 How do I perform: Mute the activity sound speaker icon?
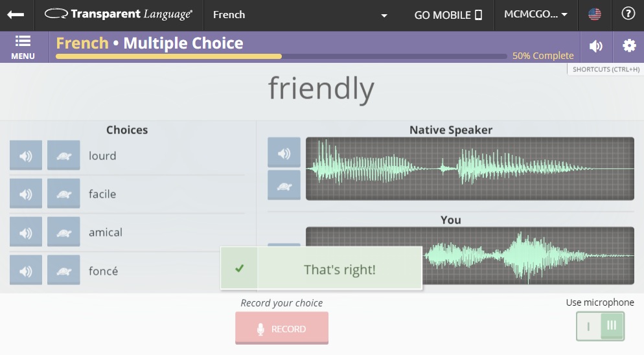click(x=596, y=46)
